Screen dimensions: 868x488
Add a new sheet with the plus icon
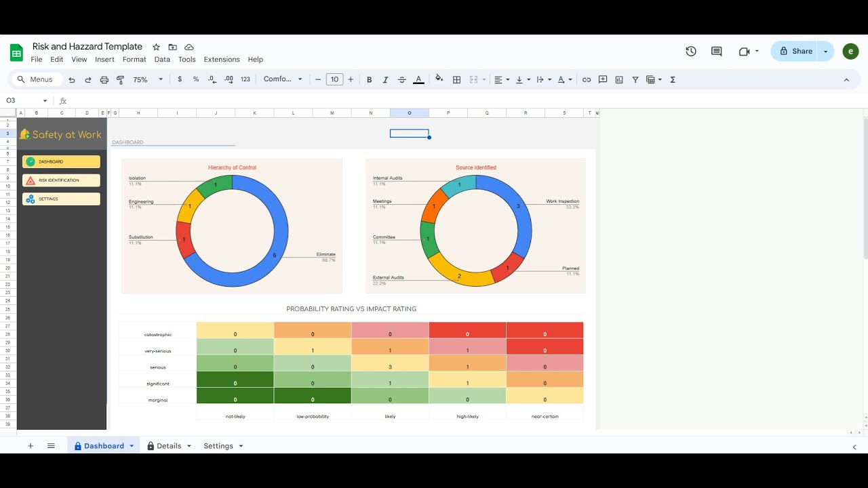coord(31,446)
